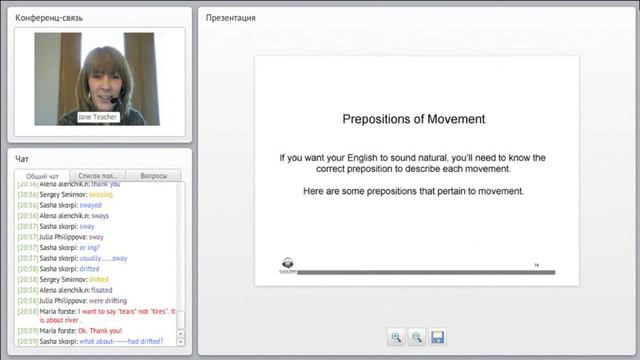Click the headset logo on the slide
This screenshot has width=640, height=360.
pyautogui.click(x=288, y=265)
